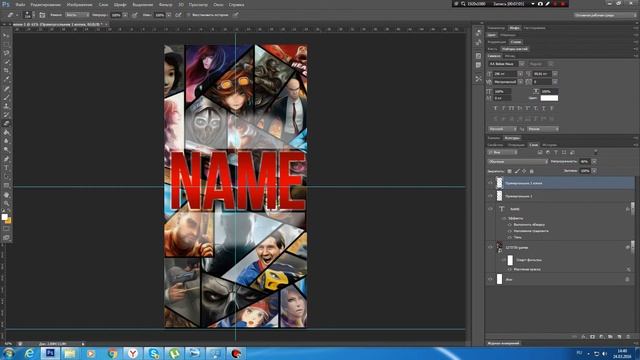The height and width of the screenshot is (360, 640).
Task: Open the anti-aliasing dropdown in Character panel
Action: point(542,129)
